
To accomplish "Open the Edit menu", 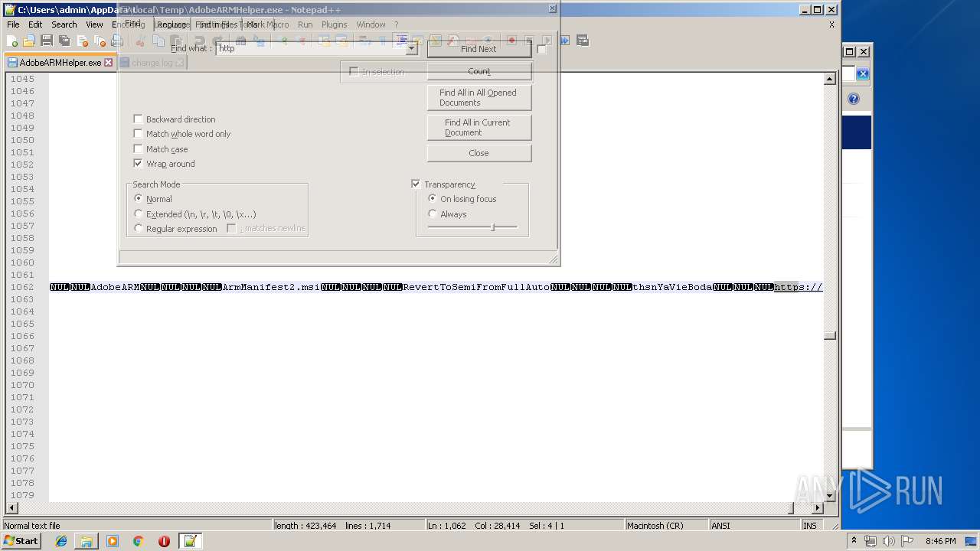I will pyautogui.click(x=35, y=24).
